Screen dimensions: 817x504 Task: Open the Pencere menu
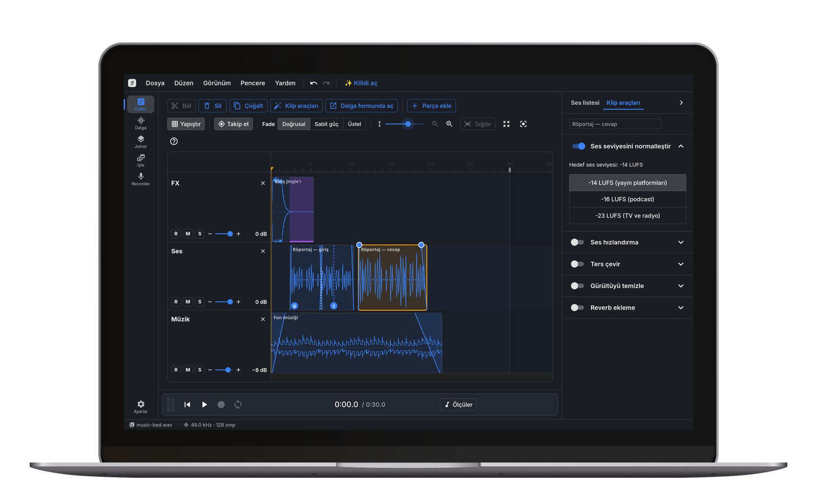pyautogui.click(x=253, y=83)
